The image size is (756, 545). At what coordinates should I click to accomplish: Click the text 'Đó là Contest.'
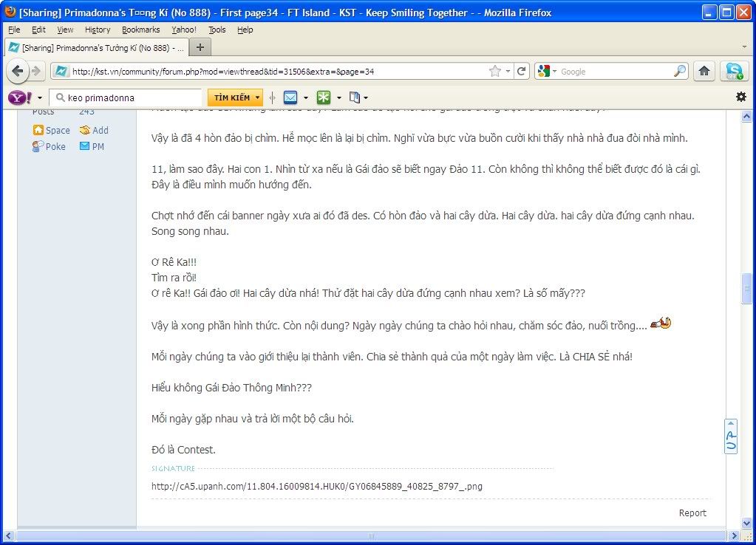point(183,450)
